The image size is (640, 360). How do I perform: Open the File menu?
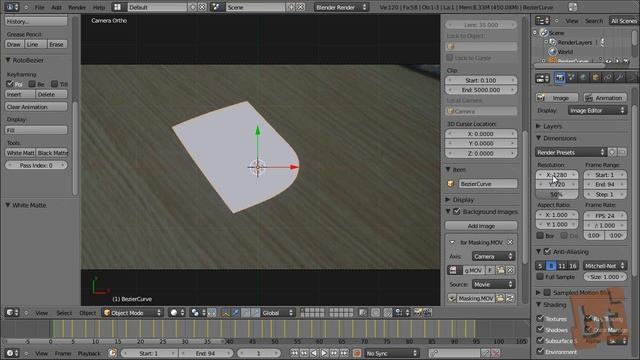point(40,7)
